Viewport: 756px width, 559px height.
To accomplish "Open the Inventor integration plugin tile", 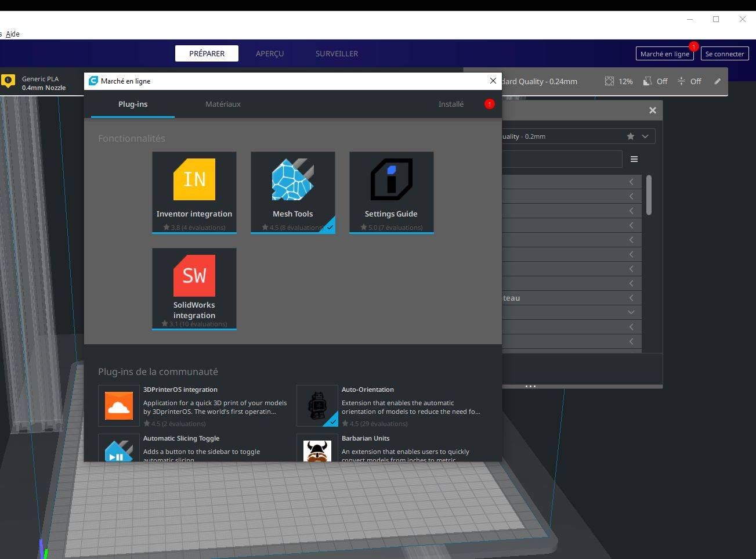I will [194, 192].
